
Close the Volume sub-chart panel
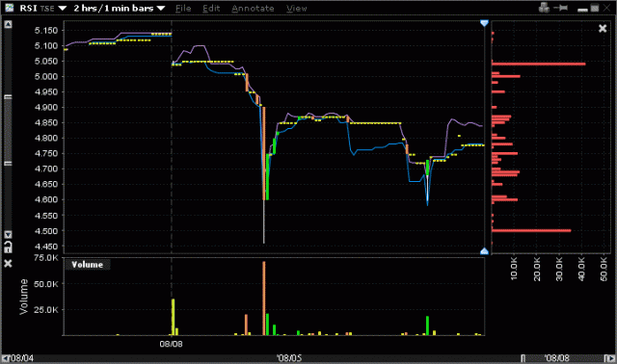8,263
